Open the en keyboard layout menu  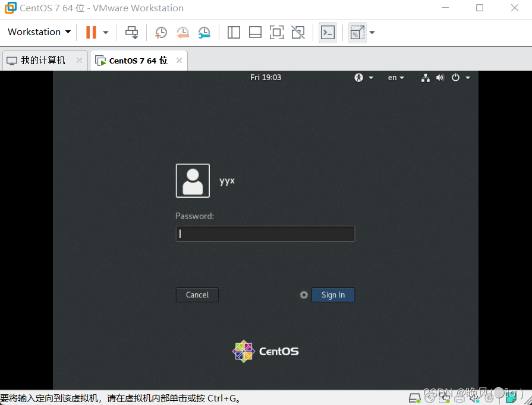point(396,78)
